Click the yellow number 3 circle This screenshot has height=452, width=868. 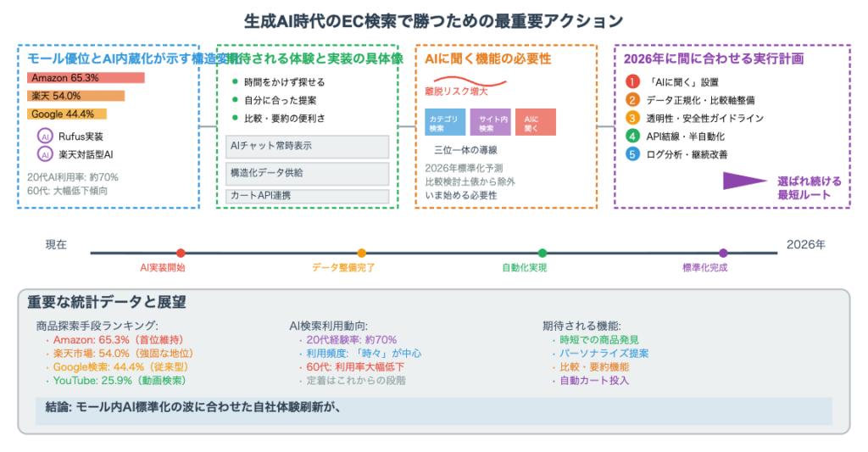tap(632, 118)
